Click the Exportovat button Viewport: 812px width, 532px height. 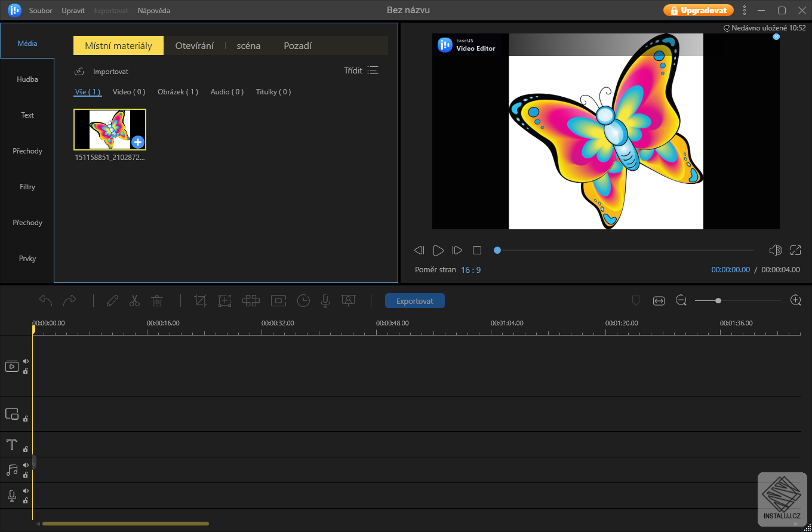coord(414,300)
